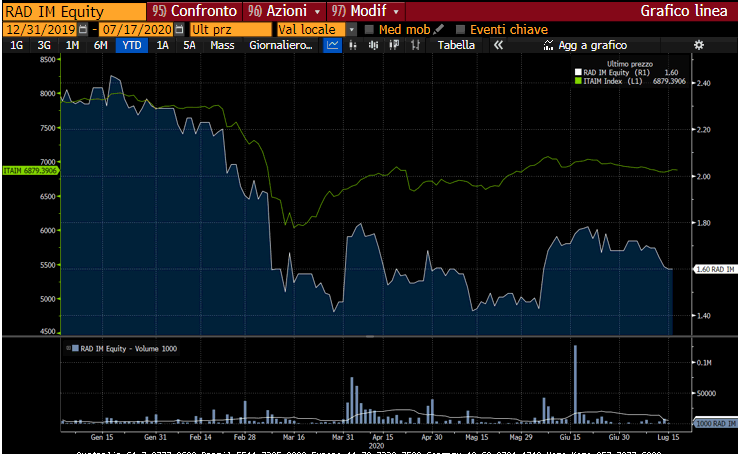Switch to the 6M time range
Viewport: 739px width, 454px height.
(x=100, y=45)
